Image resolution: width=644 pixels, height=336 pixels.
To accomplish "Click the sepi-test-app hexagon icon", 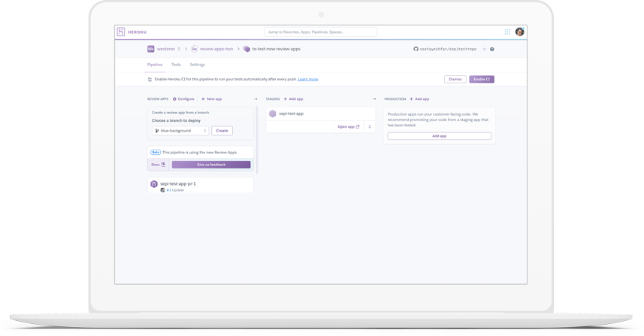I will click(272, 114).
